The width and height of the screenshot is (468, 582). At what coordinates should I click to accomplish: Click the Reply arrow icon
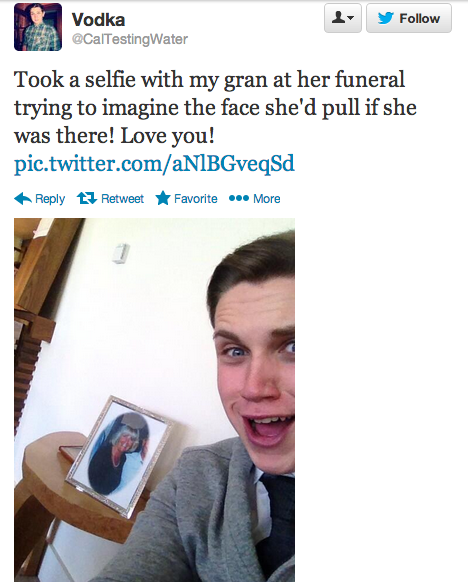click(23, 199)
